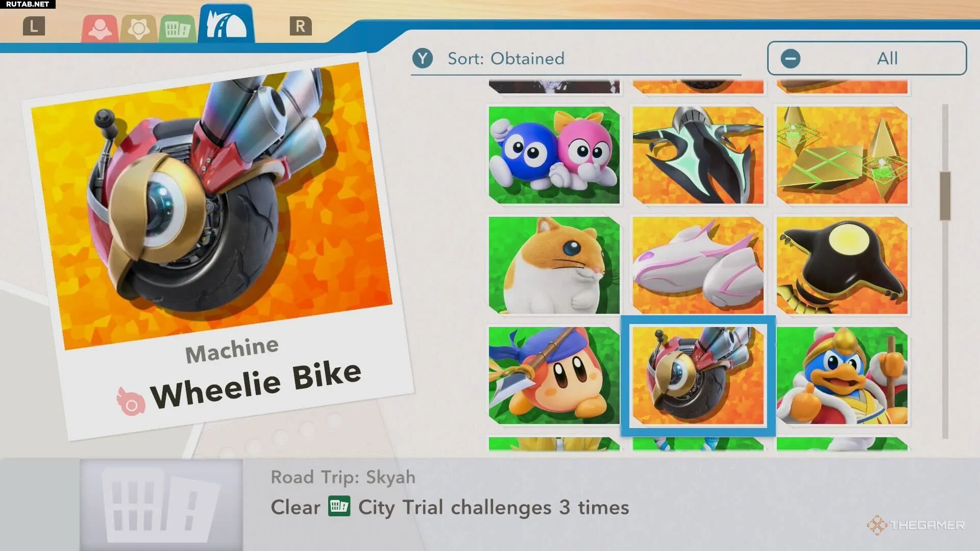Select the pink rider category tab
Image resolution: width=980 pixels, height=551 pixels.
(100, 28)
